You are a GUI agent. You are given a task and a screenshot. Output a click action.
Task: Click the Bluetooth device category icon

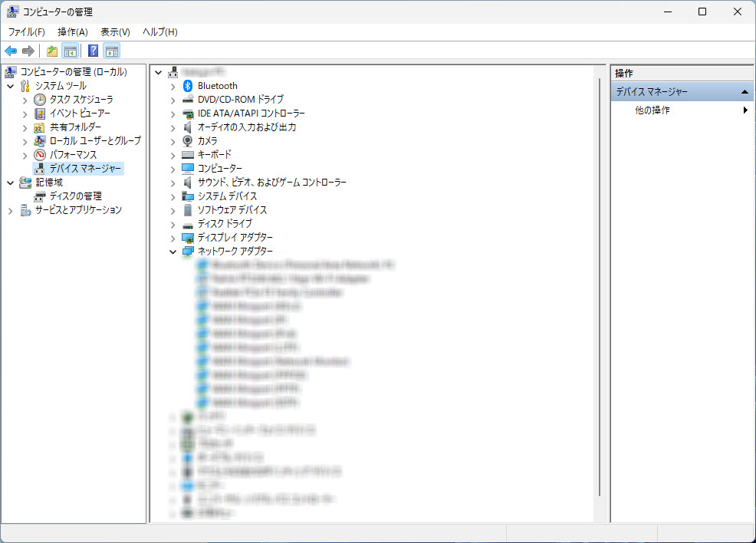coord(188,86)
